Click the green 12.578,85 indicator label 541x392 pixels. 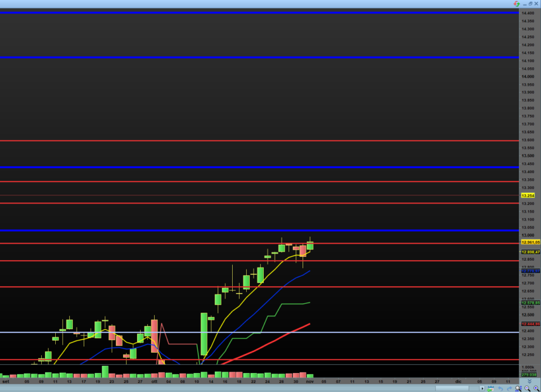click(x=530, y=303)
